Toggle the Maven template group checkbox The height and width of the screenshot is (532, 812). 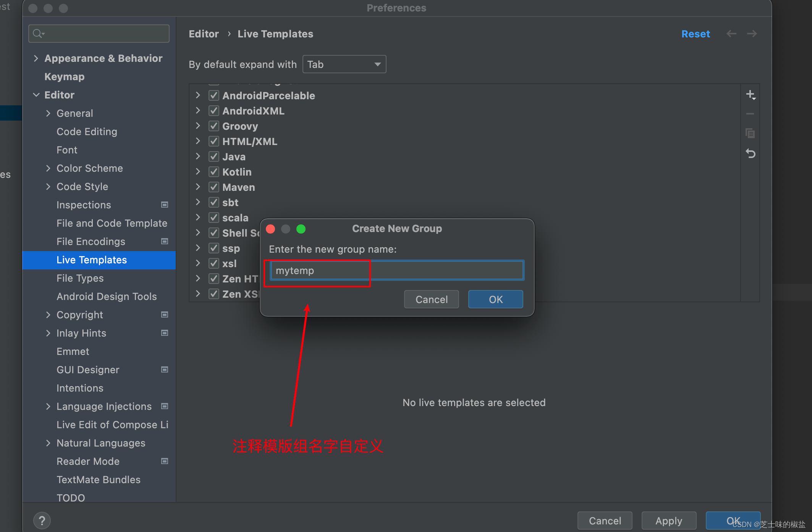pos(214,187)
